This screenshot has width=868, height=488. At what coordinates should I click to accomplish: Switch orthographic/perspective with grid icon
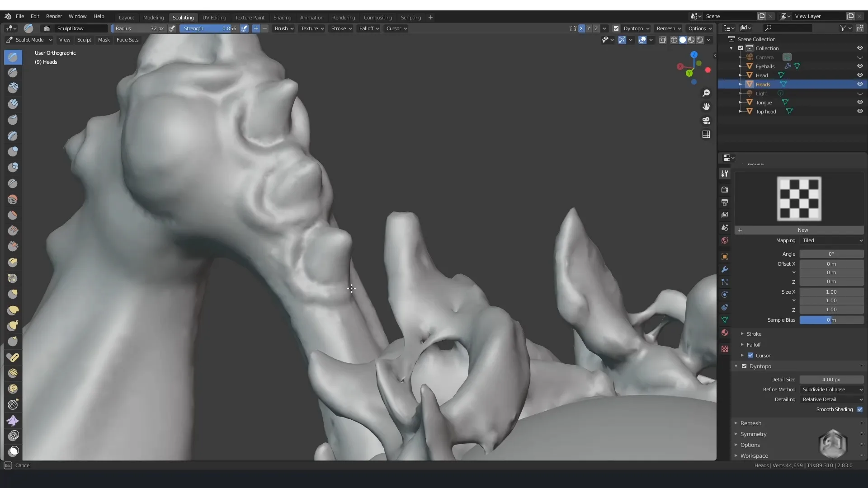pos(706,135)
